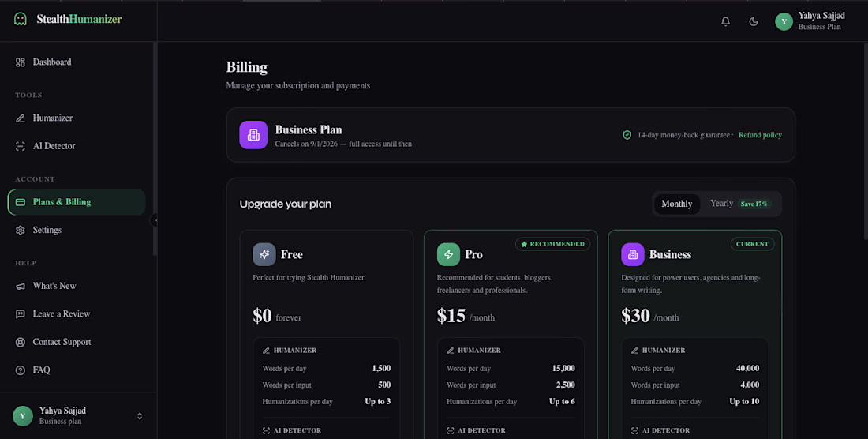Click the avatar in the sidebar footer
The width and height of the screenshot is (868, 439).
23,416
